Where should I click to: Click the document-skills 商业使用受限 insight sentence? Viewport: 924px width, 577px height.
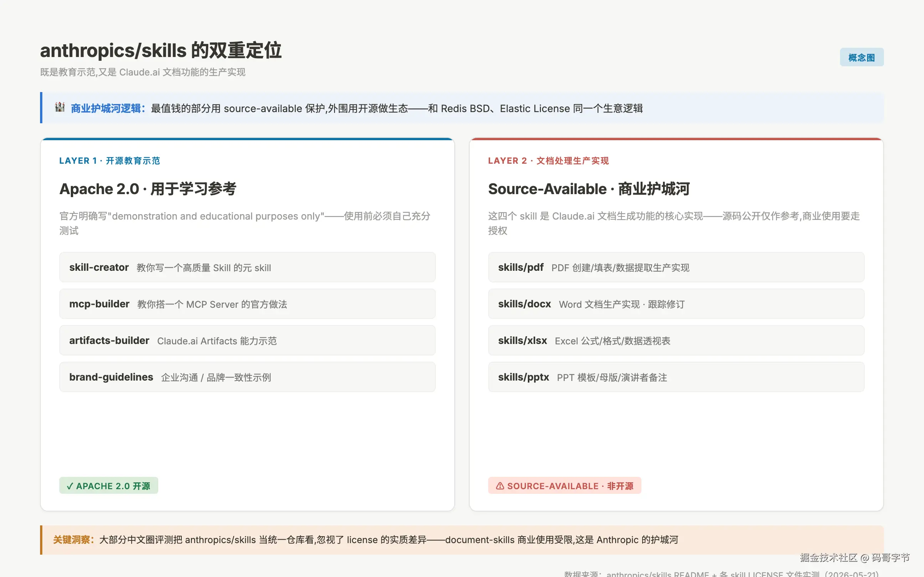point(389,540)
